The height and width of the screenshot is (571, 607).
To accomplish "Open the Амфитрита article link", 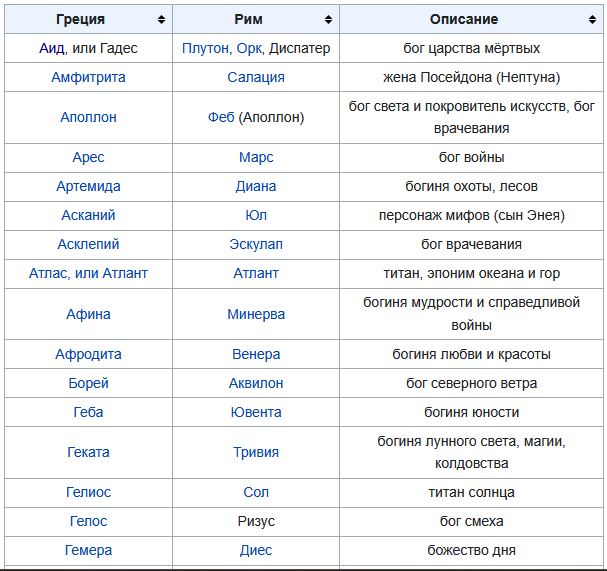I will 88,77.
